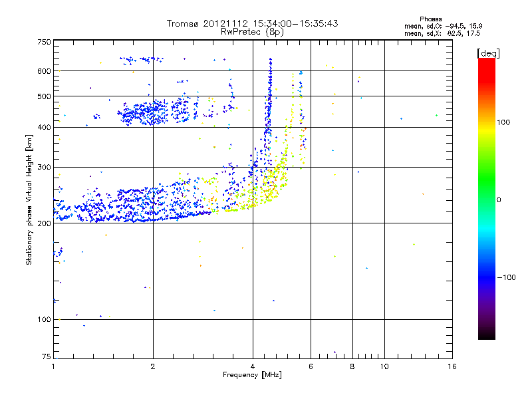Click the y-axis tick label '750'

click(44, 42)
